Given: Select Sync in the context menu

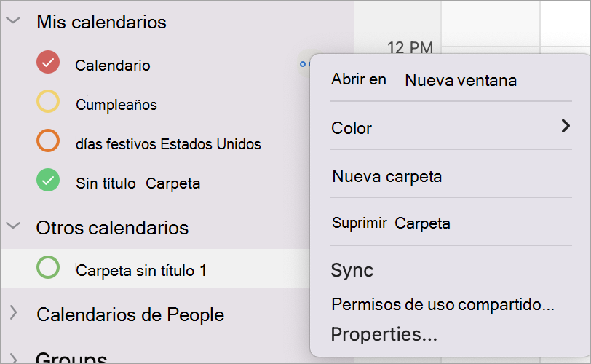Looking at the screenshot, I should pyautogui.click(x=352, y=270).
